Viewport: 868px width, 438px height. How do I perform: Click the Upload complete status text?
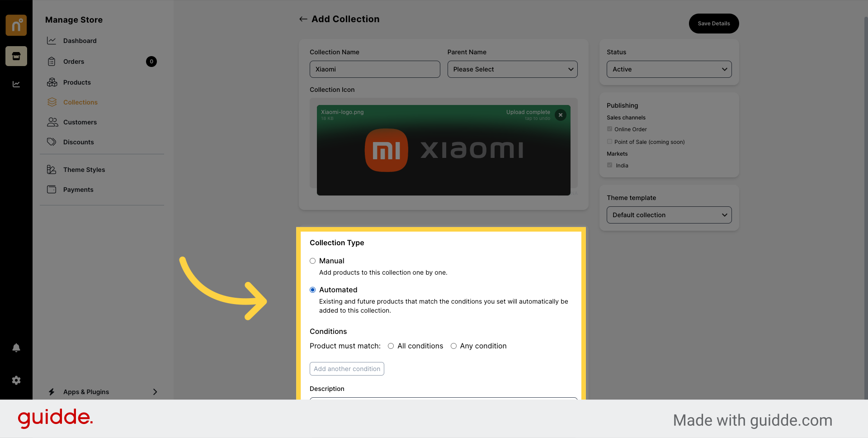pos(528,112)
